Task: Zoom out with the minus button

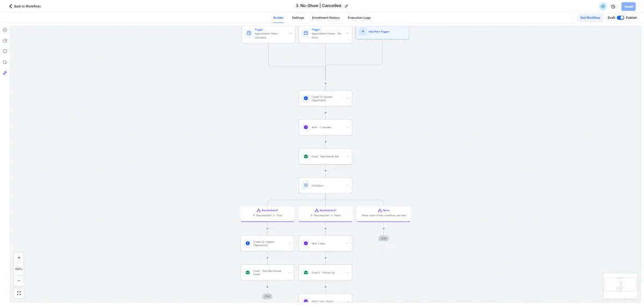Action: pos(19,280)
